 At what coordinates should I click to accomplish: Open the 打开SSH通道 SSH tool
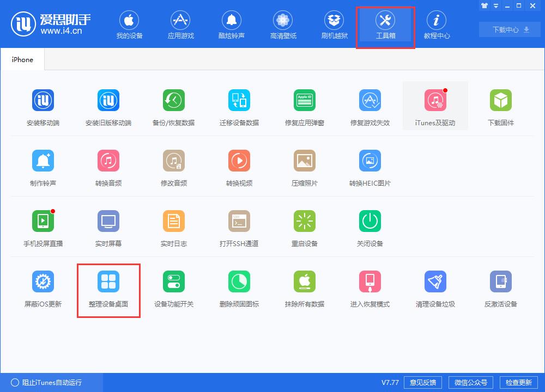[x=239, y=227]
